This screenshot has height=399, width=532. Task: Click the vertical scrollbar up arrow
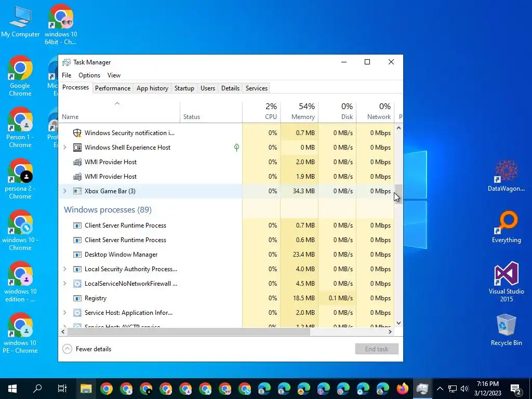tap(398, 128)
